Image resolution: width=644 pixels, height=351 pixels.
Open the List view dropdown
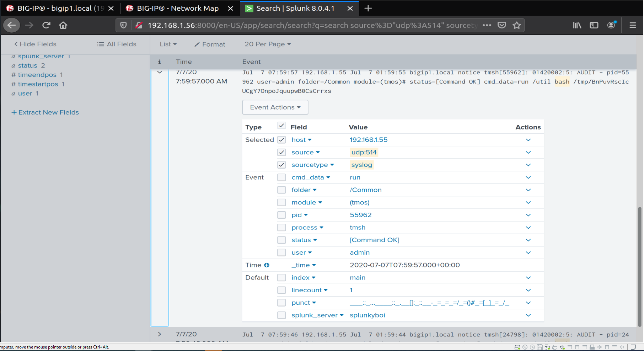tap(168, 44)
